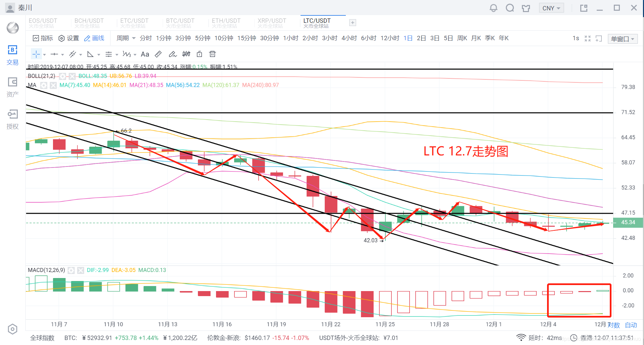Switch to the BTC/USDT tab
The image size is (644, 345).
(x=180, y=23)
